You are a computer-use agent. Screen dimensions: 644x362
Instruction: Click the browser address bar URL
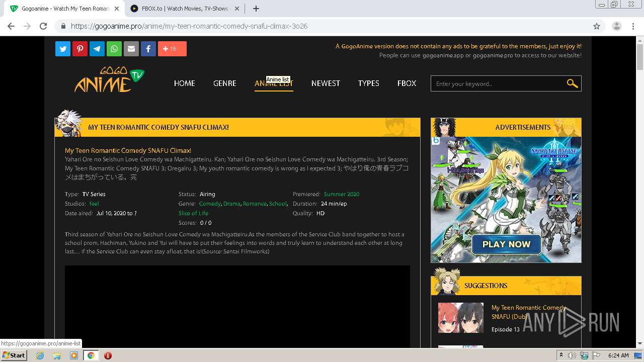point(189,26)
